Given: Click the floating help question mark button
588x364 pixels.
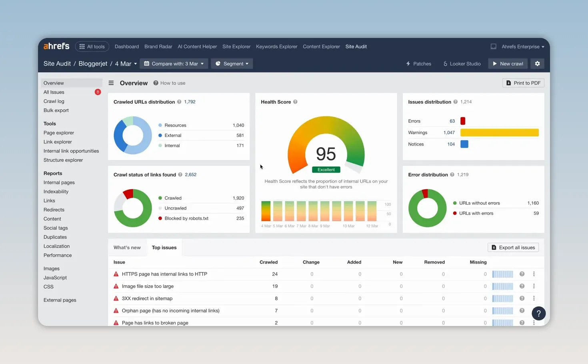Looking at the screenshot, I should [538, 313].
